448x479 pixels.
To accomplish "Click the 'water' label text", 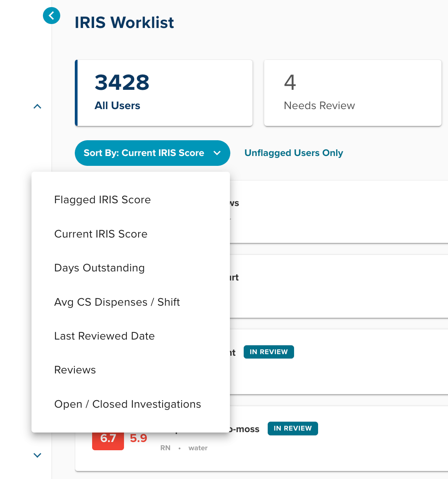I will (x=198, y=448).
